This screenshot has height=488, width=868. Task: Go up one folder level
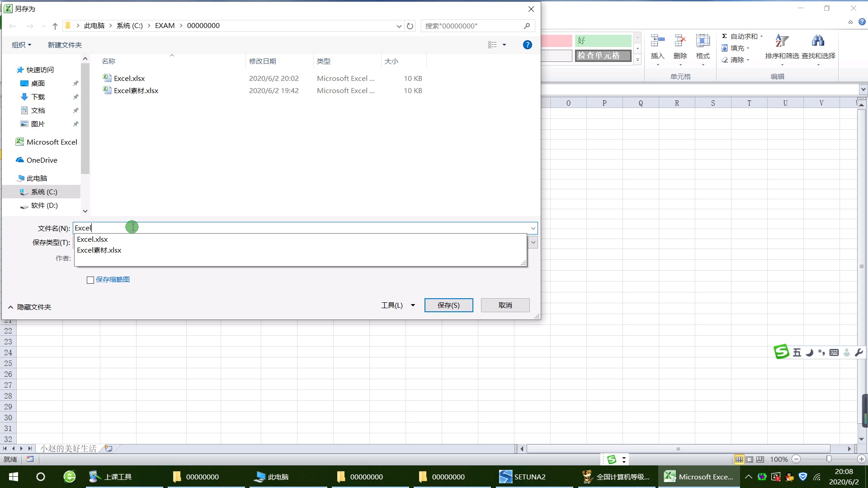click(x=55, y=26)
